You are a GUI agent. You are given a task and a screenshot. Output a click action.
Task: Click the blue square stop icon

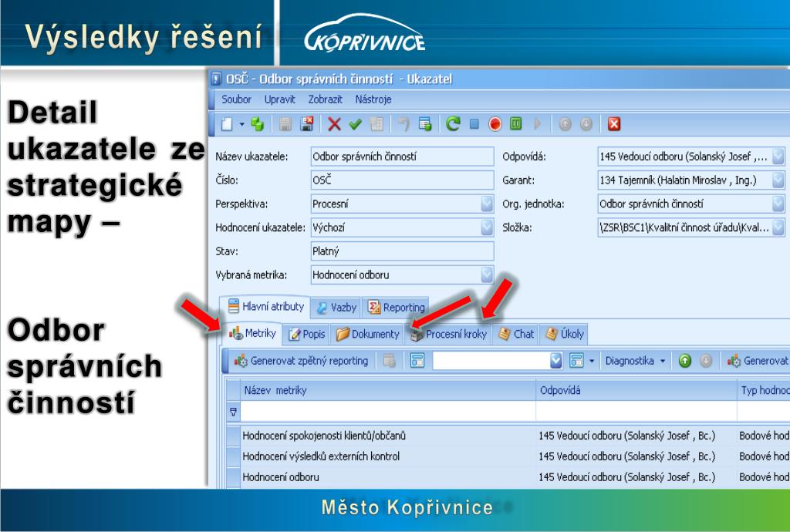point(474,124)
